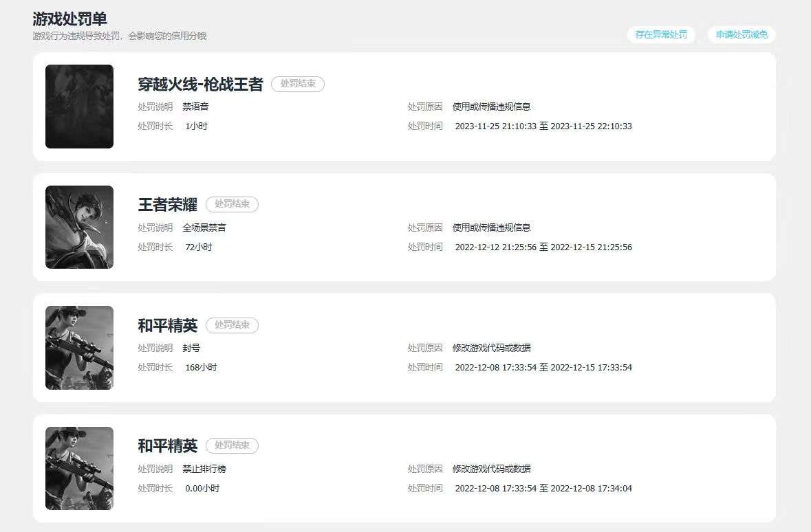Click the 和平精英 title on the 0.00小时 card
Viewport: 811px width, 532px height.
[x=168, y=445]
